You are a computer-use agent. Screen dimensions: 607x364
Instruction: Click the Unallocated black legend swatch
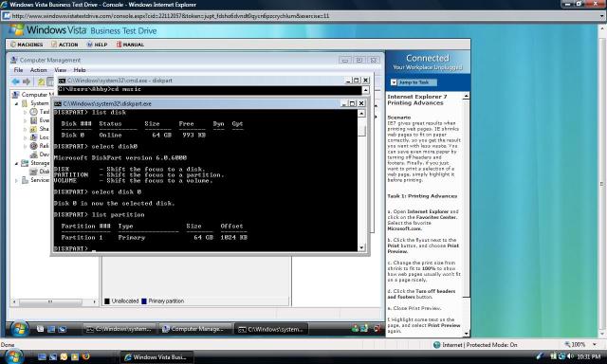(107, 300)
